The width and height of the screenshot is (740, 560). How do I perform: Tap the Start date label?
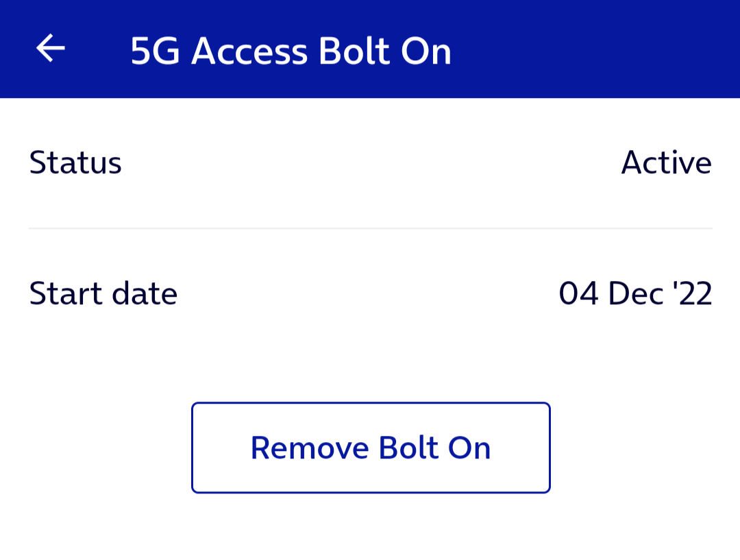103,293
